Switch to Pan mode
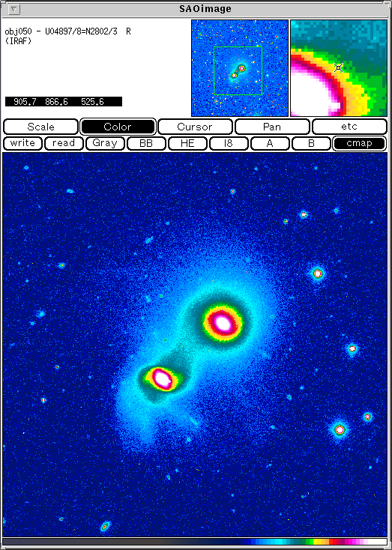 (272, 127)
